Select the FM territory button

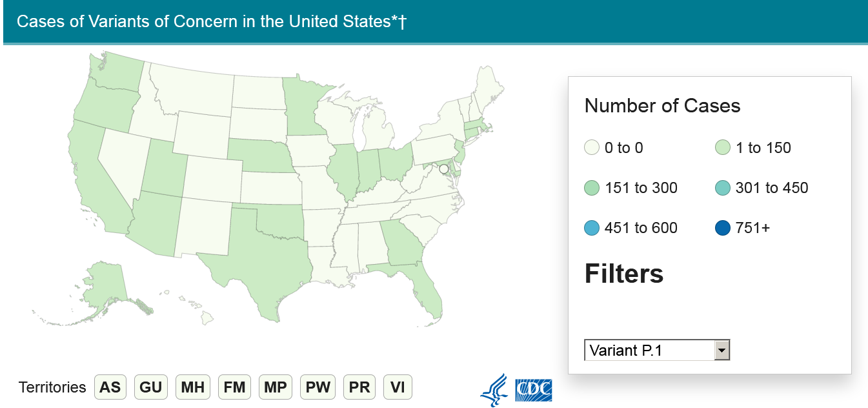[234, 387]
